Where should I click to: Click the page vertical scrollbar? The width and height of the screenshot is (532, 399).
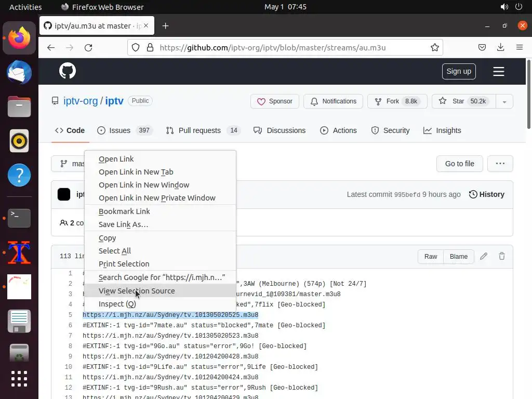coord(528,94)
